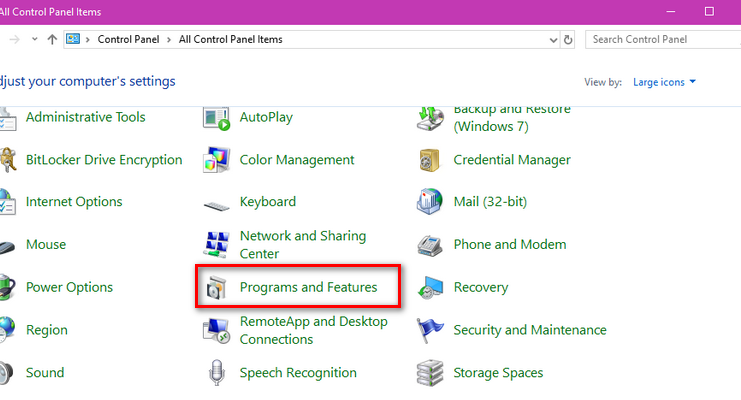
Task: Click the Speech Recognition microphone icon
Action: click(216, 373)
